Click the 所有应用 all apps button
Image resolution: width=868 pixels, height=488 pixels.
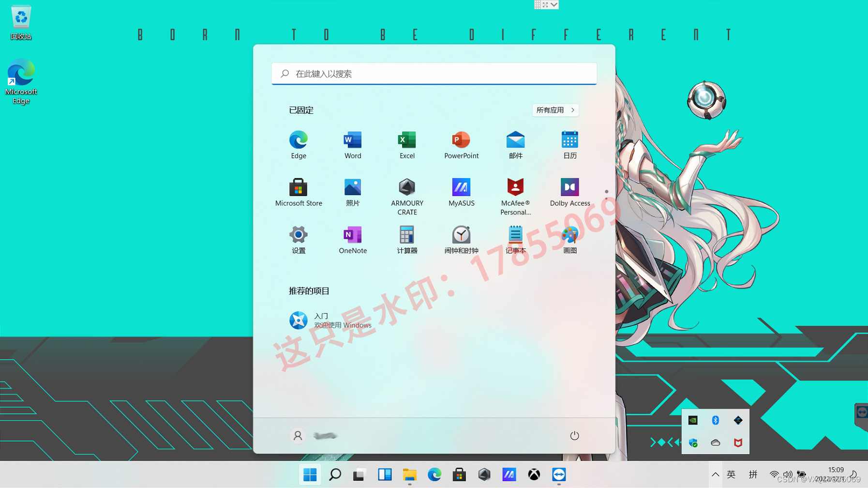coord(555,110)
